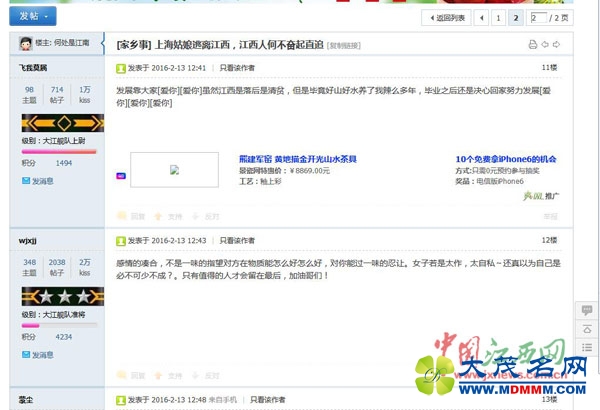Click 复制链接 next to thread title

pyautogui.click(x=344, y=46)
